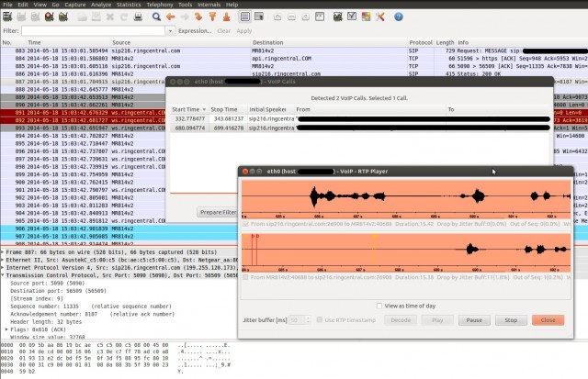
Task: Select the VoIP call starting at 332.778477
Action: (361, 118)
